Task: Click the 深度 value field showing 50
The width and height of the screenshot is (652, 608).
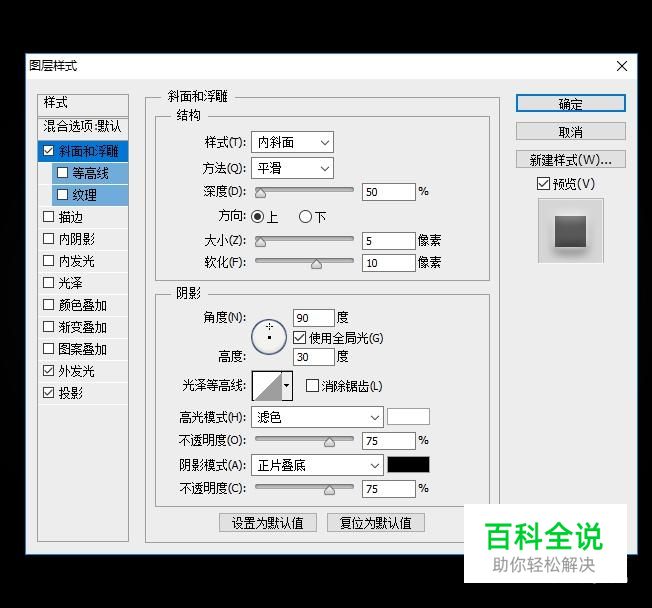Action: pyautogui.click(x=389, y=192)
